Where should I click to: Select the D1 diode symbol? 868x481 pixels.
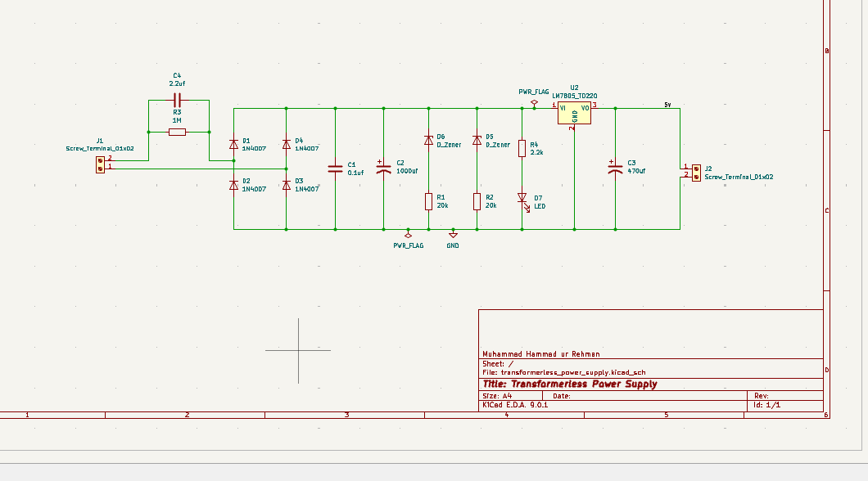[233, 144]
